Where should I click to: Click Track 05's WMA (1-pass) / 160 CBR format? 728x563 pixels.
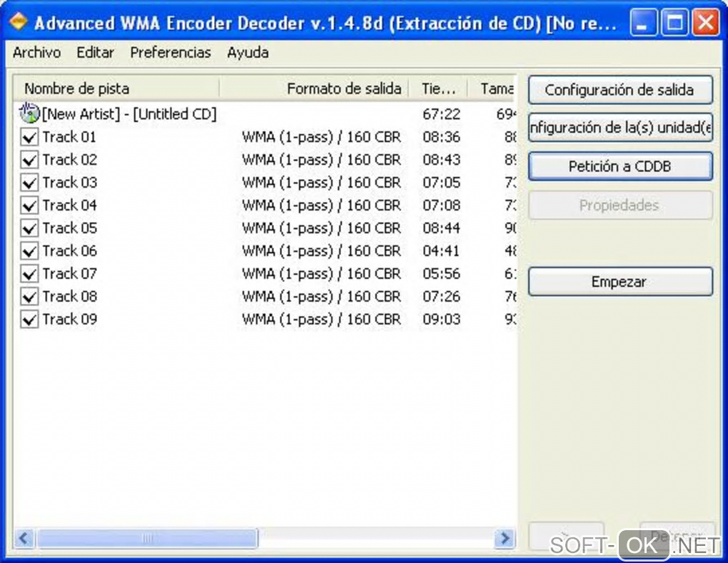point(321,228)
